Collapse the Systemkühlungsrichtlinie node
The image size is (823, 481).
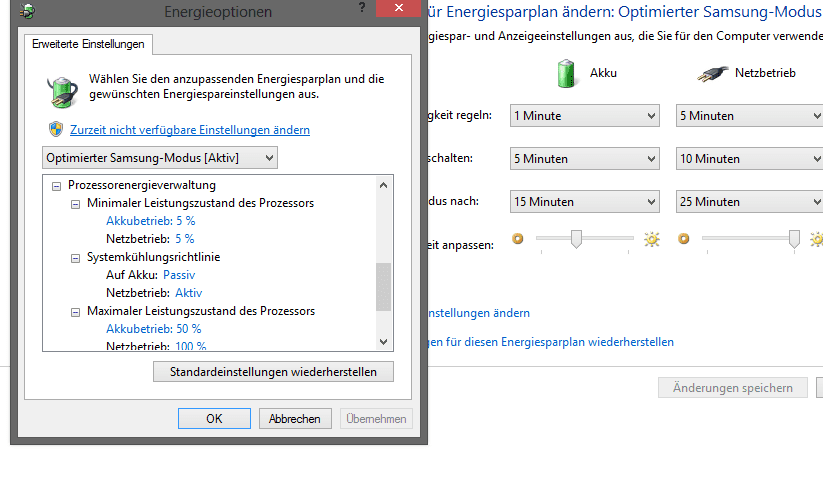pos(76,257)
